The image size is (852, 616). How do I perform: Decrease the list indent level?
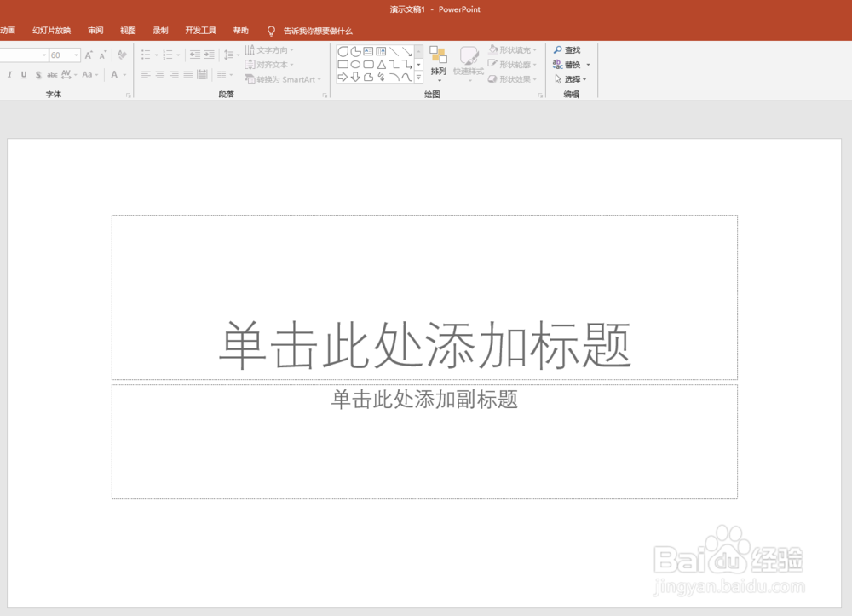[x=194, y=55]
